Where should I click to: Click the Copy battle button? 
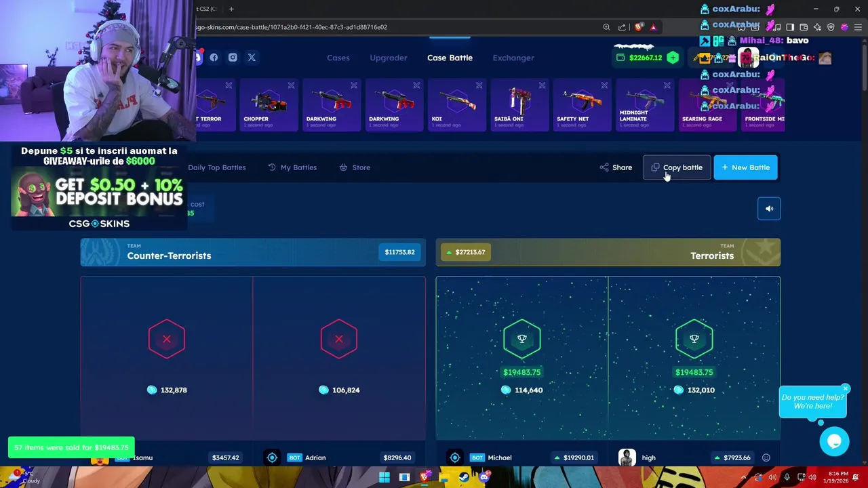[x=677, y=167]
